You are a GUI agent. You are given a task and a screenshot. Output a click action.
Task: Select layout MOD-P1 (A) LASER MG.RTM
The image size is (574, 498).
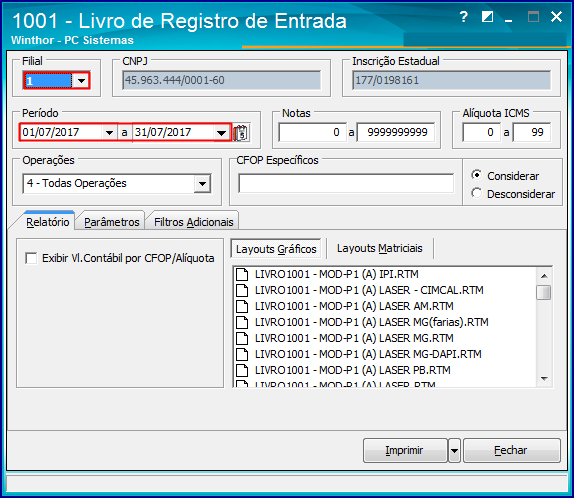point(354,338)
